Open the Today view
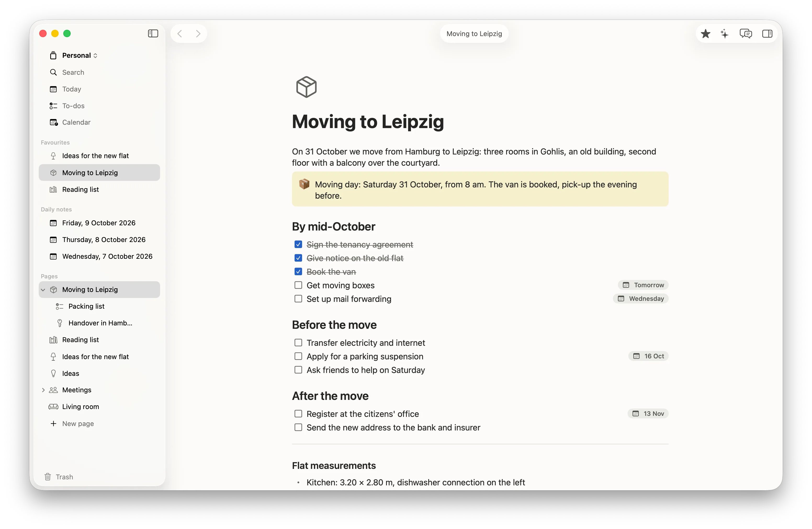The height and width of the screenshot is (529, 812). tap(99, 89)
